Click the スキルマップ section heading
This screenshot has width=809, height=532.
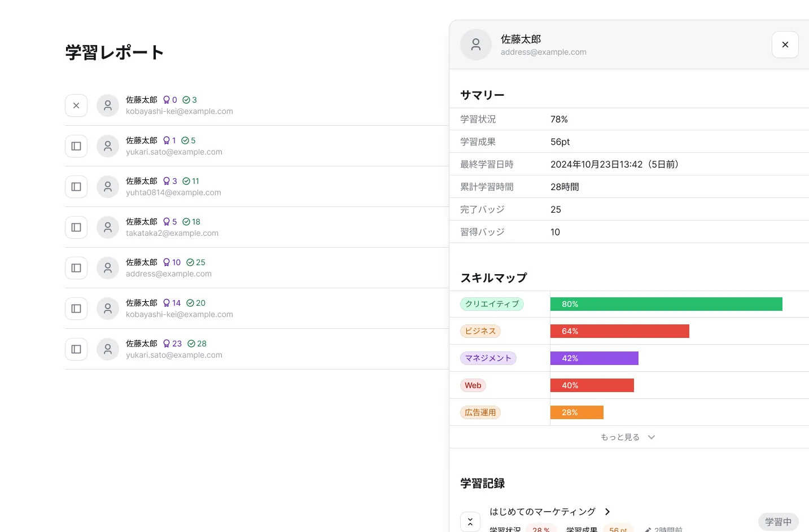(x=493, y=278)
